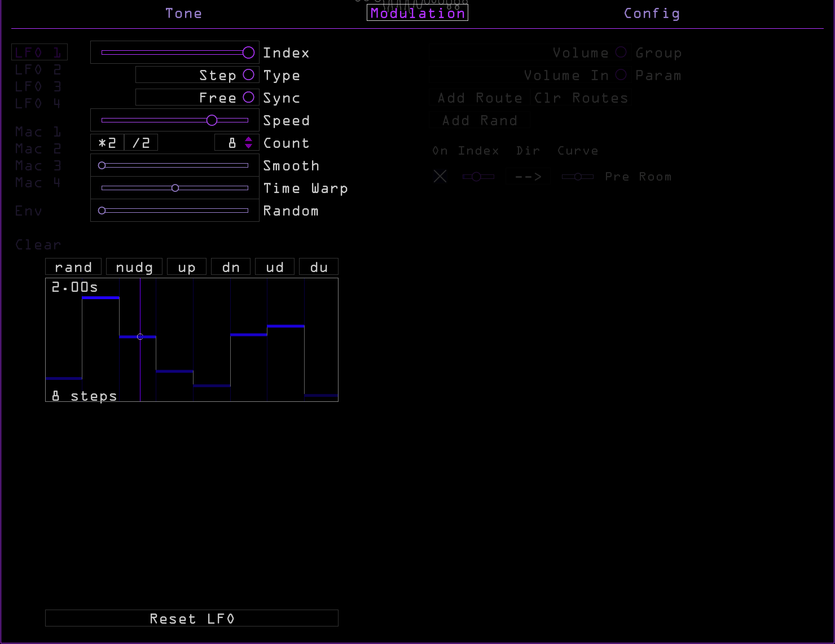Click the Random slider handle
The height and width of the screenshot is (644, 835).
pos(102,211)
